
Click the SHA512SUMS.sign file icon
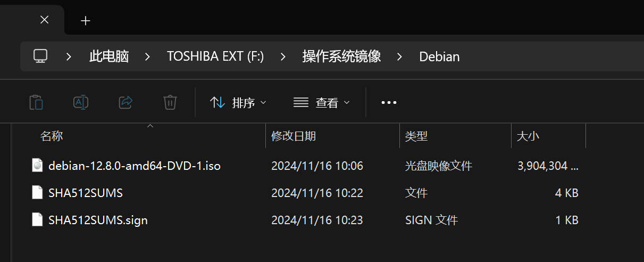click(37, 220)
